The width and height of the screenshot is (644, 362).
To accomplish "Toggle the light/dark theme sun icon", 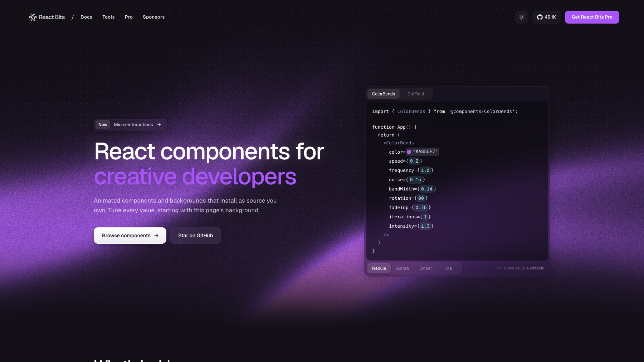I will coord(522,17).
